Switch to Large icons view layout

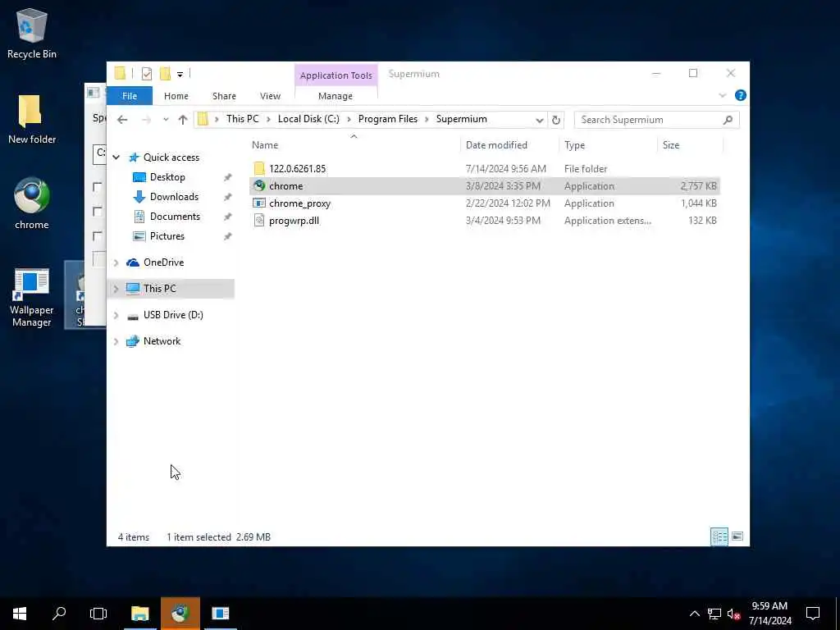pos(737,536)
